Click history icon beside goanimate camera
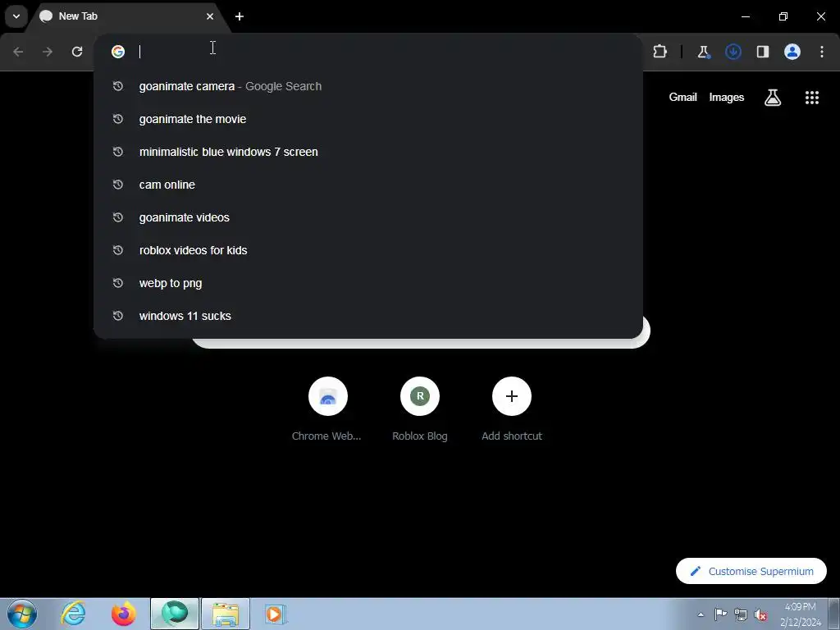 [118, 86]
